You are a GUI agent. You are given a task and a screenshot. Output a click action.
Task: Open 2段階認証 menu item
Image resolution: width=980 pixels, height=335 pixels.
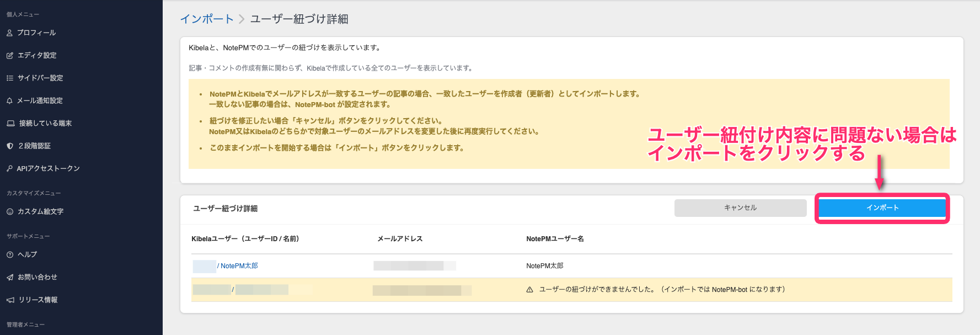(x=35, y=146)
